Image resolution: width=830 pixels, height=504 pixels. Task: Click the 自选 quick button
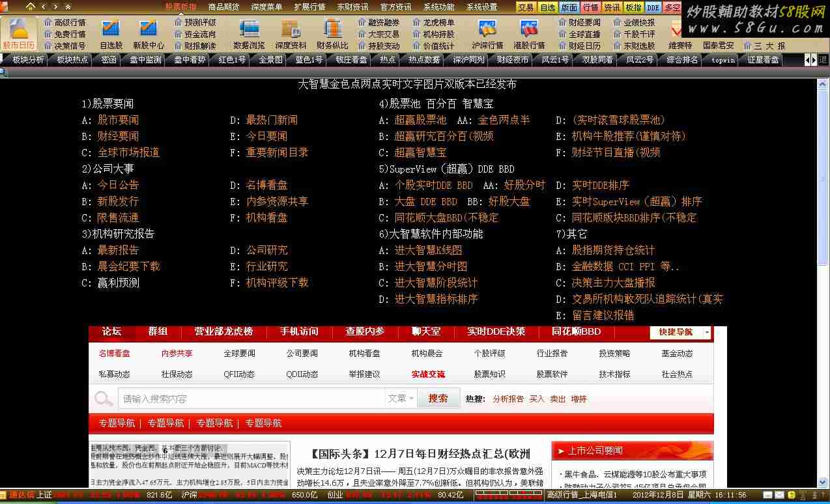pyautogui.click(x=547, y=7)
